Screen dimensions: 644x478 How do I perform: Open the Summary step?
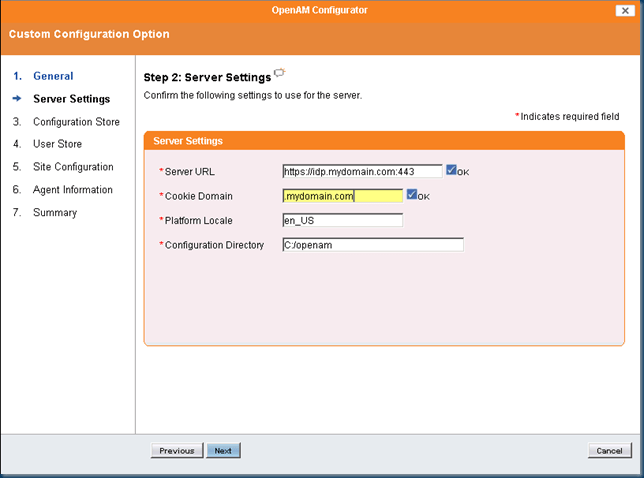[55, 212]
